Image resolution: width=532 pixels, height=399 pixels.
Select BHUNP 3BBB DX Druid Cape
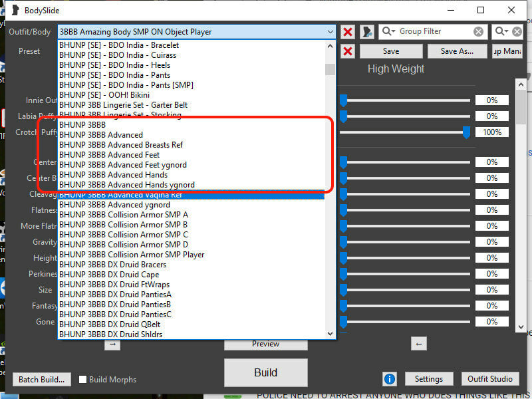pyautogui.click(x=191, y=275)
